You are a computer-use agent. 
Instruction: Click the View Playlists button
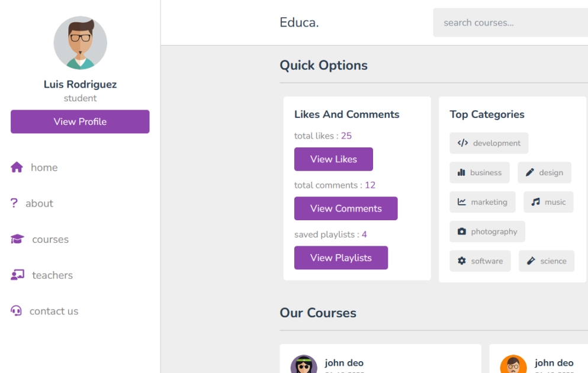(x=341, y=258)
